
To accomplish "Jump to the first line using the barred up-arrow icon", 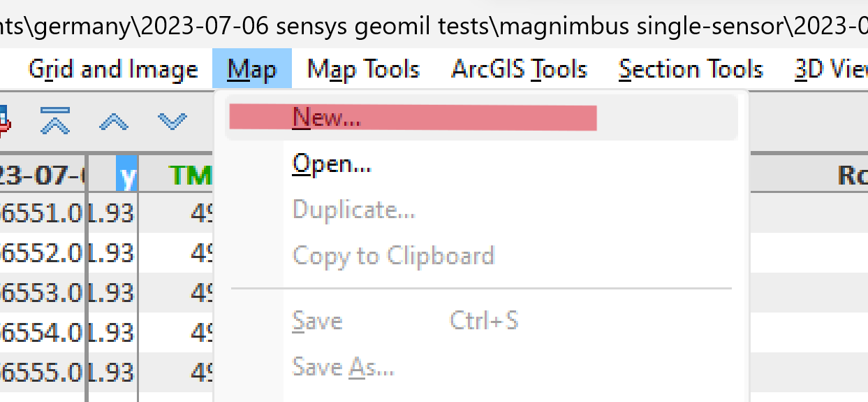I will pyautogui.click(x=55, y=121).
